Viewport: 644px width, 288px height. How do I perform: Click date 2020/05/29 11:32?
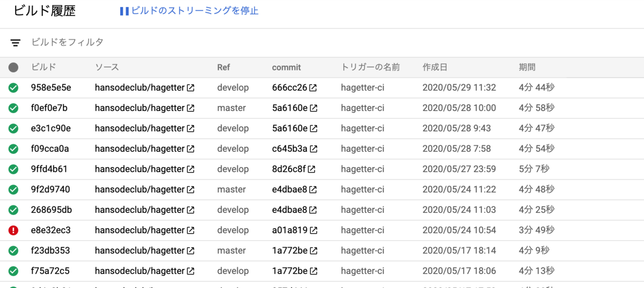click(x=459, y=87)
